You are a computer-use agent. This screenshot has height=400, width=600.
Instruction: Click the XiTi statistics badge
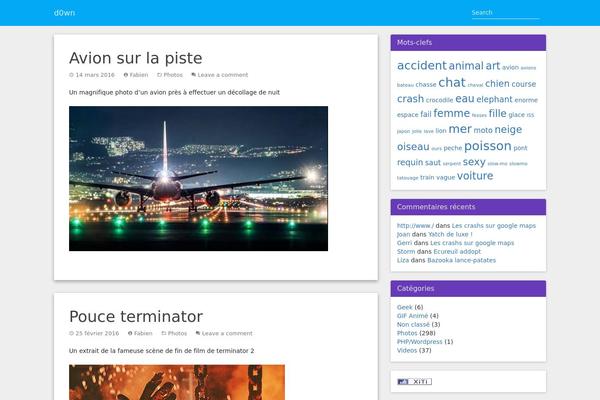[414, 382]
